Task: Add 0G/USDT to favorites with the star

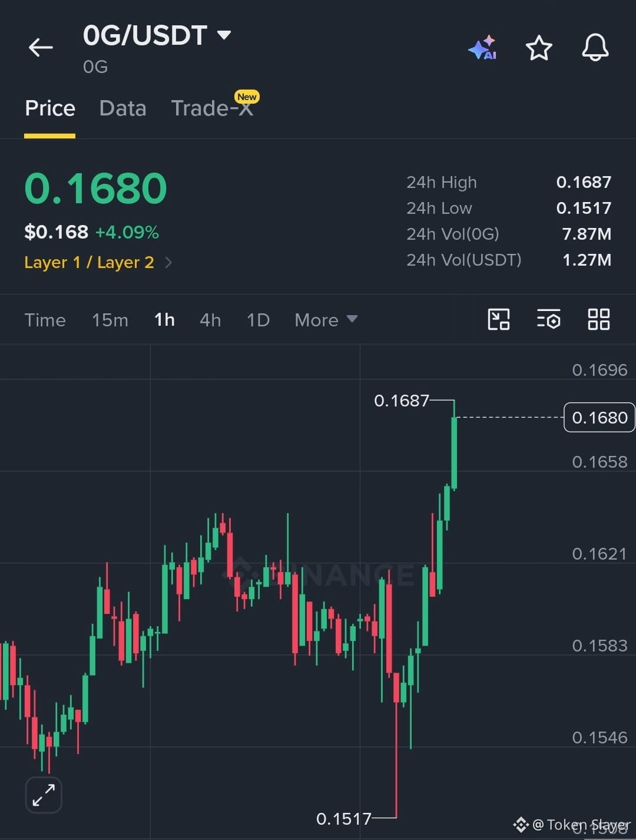Action: (539, 48)
